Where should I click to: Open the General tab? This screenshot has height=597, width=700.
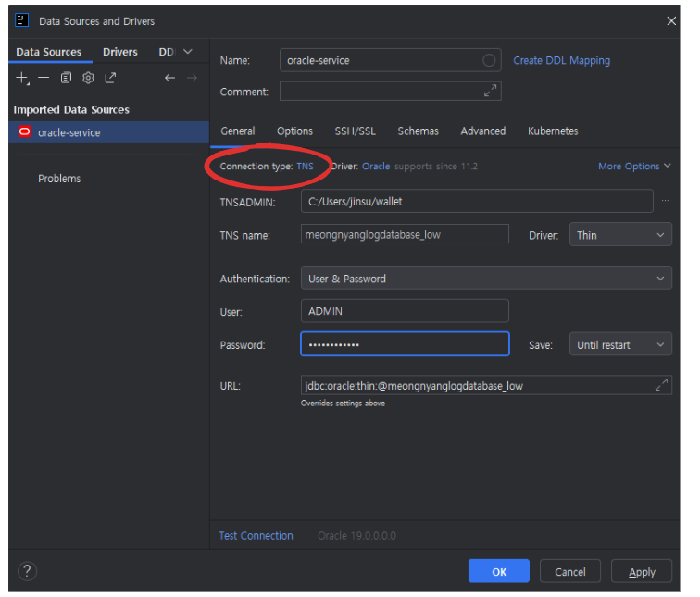tap(237, 131)
